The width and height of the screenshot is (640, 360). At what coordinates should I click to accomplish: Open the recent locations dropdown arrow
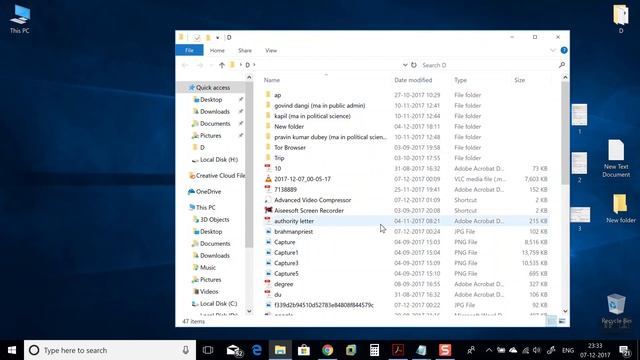coord(211,65)
